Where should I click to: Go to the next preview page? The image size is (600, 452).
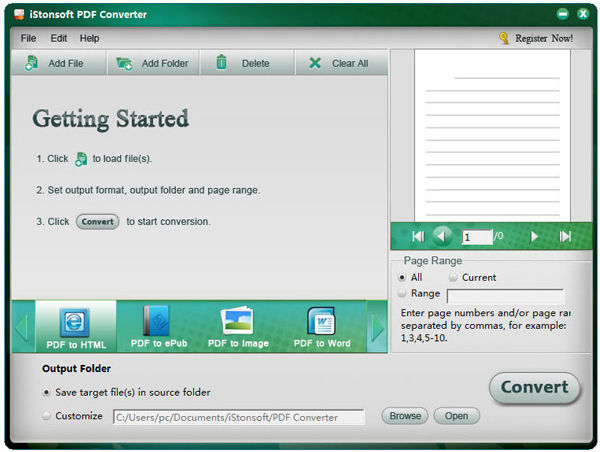pyautogui.click(x=534, y=237)
